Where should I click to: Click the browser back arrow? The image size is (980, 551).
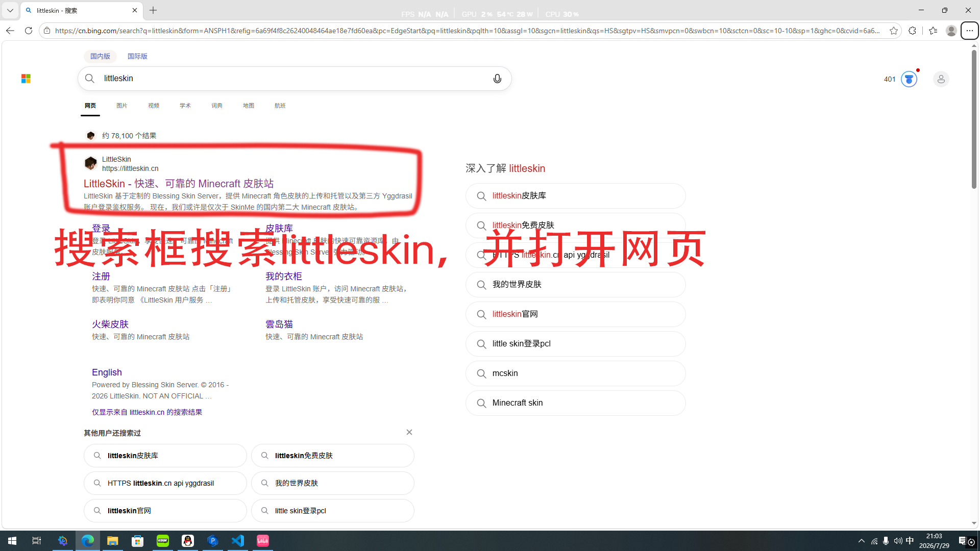[10, 31]
